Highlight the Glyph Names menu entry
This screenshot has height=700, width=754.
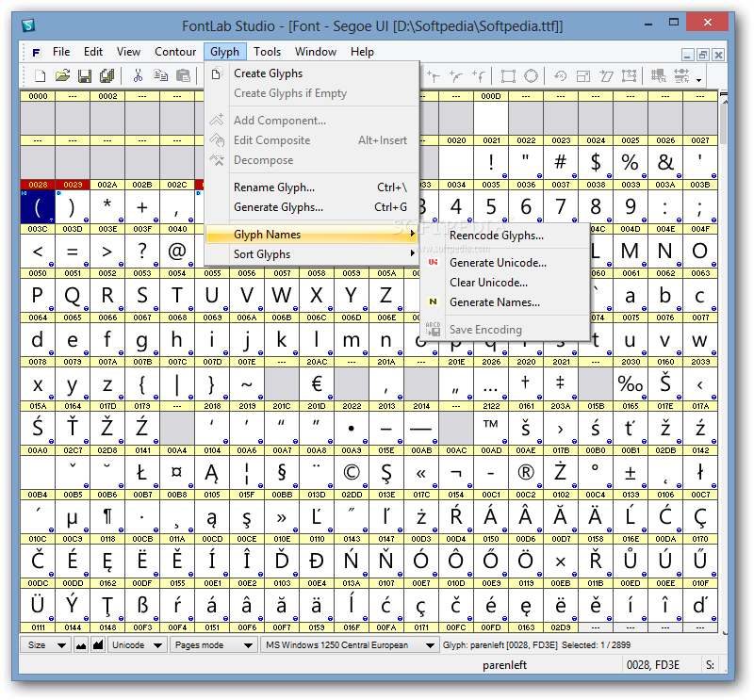[x=311, y=235]
